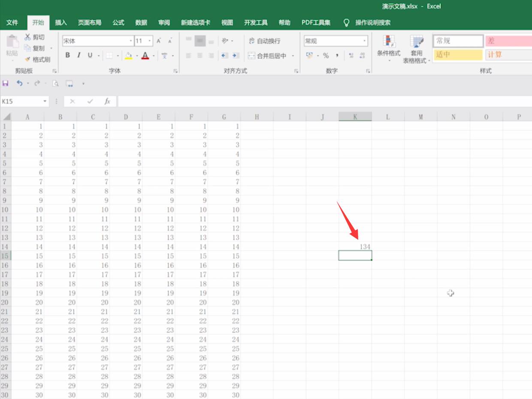The width and height of the screenshot is (532, 399).
Task: Switch to the Developer (开发工具) tab
Action: 256,23
